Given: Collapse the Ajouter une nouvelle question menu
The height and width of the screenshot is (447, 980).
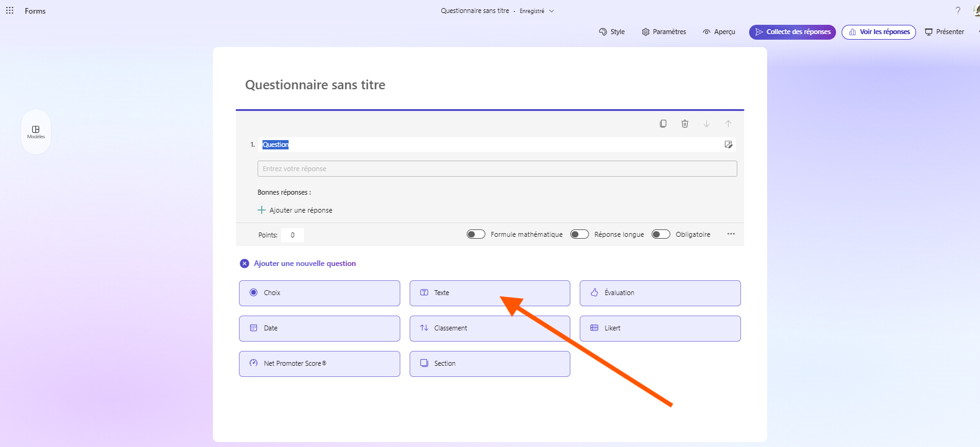Looking at the screenshot, I should pos(245,263).
